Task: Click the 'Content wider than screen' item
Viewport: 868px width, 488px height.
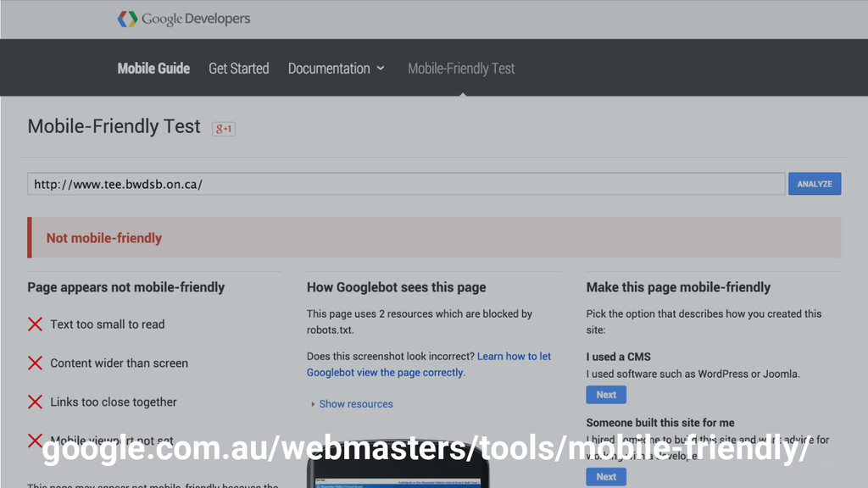Action: point(119,363)
